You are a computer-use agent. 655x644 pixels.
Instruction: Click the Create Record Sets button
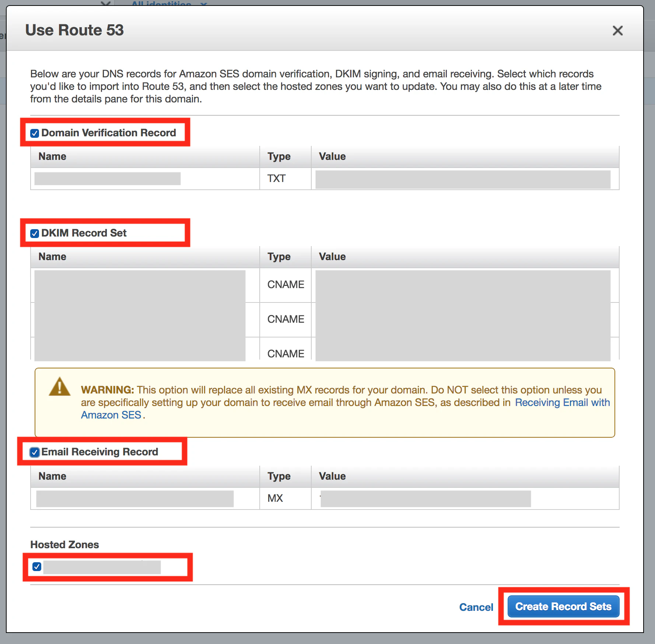pyautogui.click(x=563, y=606)
